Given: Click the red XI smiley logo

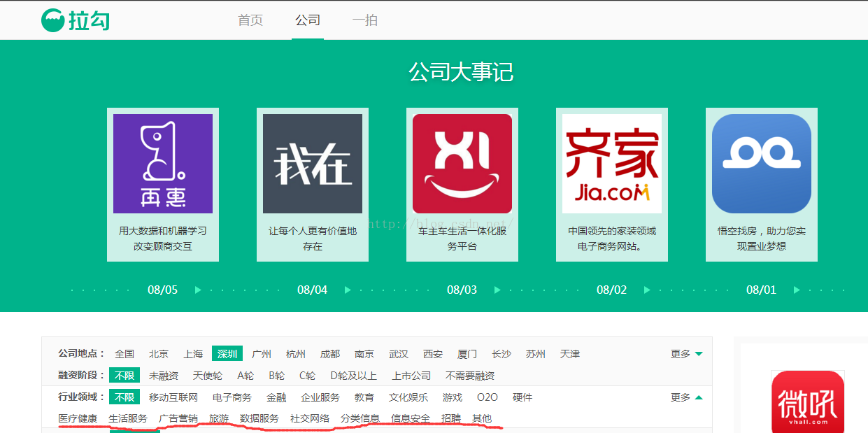Looking at the screenshot, I should [x=462, y=164].
